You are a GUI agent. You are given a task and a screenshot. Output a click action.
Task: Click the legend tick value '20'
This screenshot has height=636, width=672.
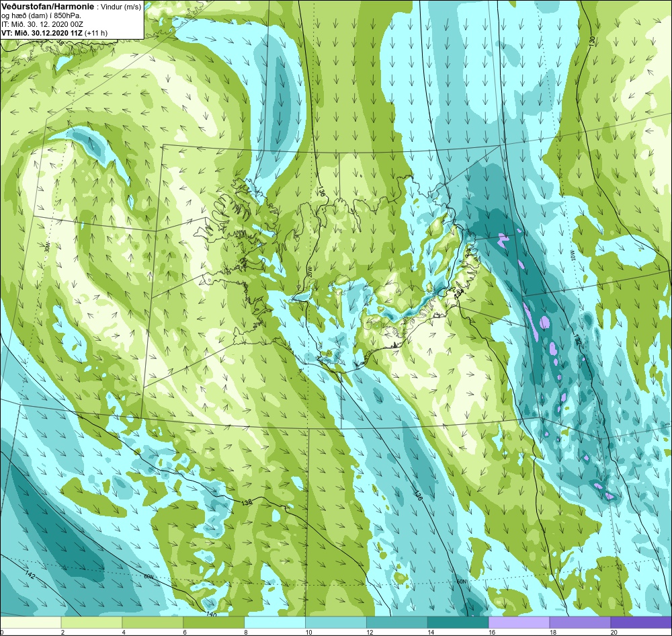click(x=614, y=632)
